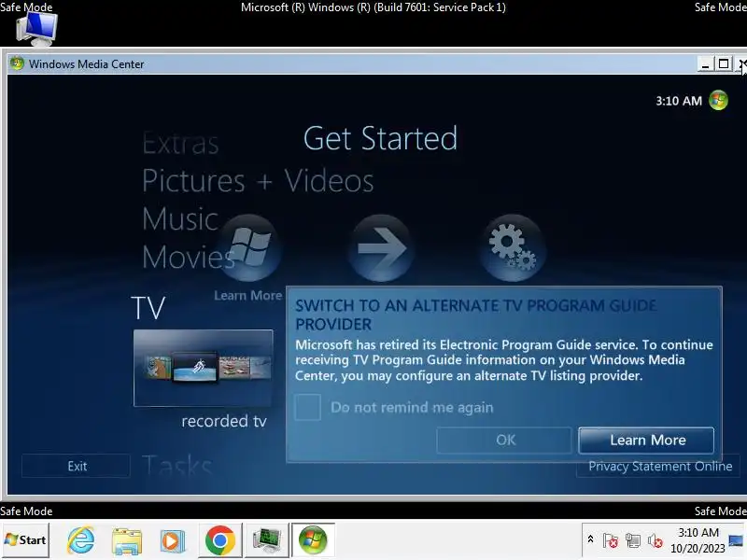Click the muted volume tray icon
The image size is (747, 560).
click(x=655, y=540)
